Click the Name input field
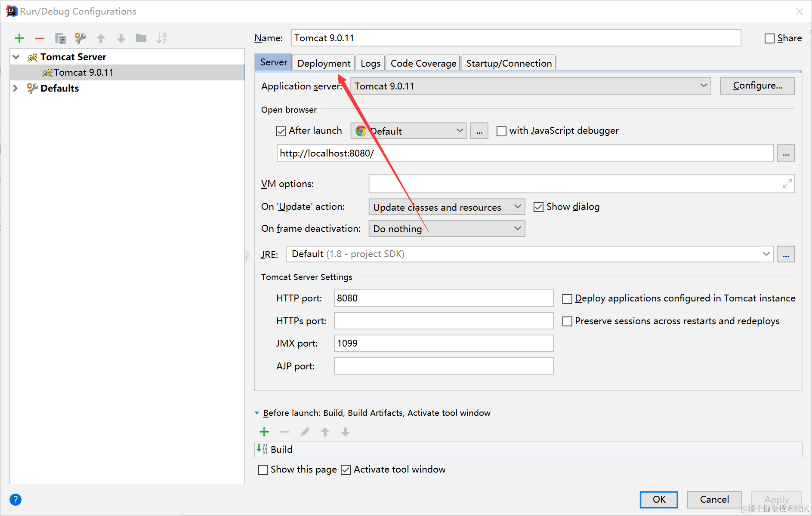Viewport: 812px width, 516px height. click(x=516, y=38)
